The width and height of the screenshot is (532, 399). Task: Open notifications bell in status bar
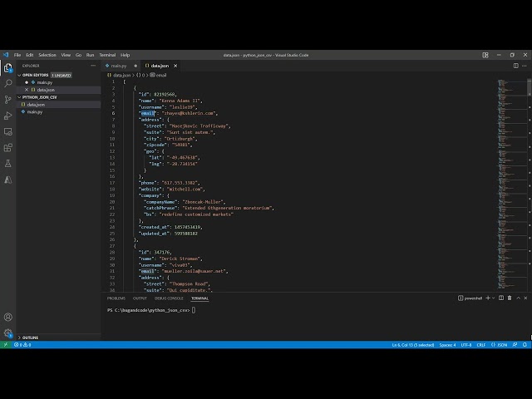525,345
